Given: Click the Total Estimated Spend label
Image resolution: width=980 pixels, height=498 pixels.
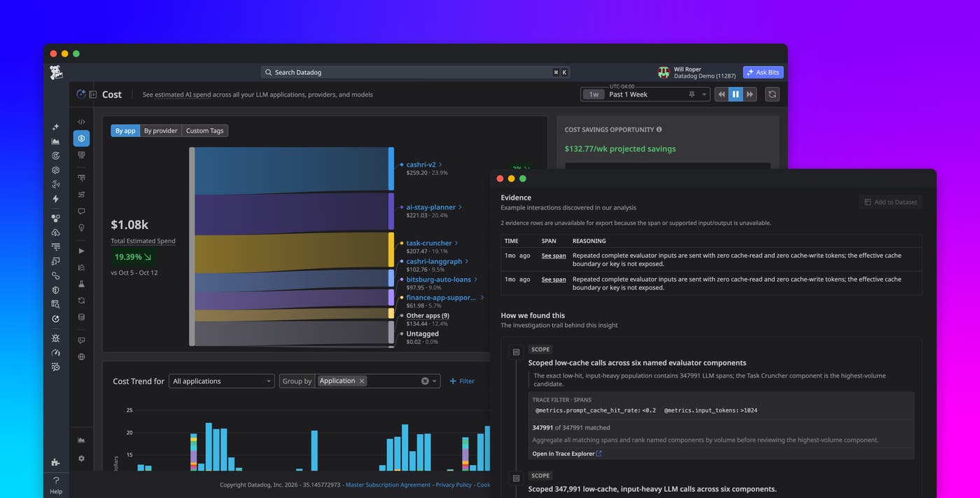Looking at the screenshot, I should pyautogui.click(x=143, y=241).
